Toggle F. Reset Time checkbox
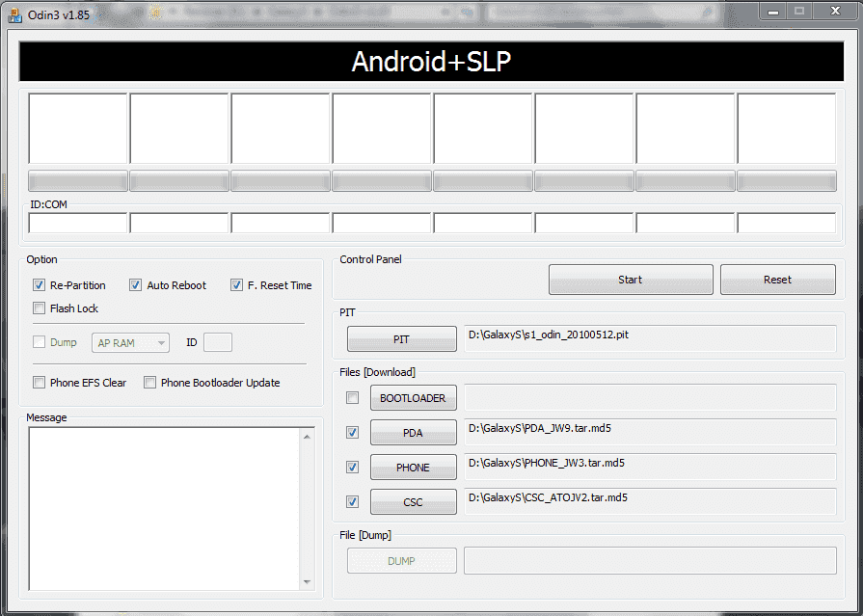This screenshot has height=616, width=863. (x=236, y=285)
